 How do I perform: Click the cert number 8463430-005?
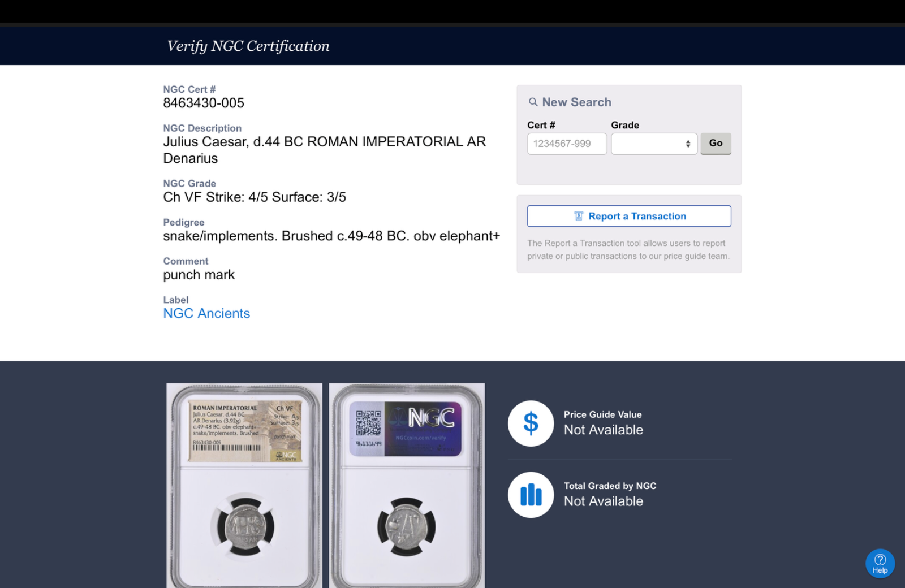[x=204, y=103]
